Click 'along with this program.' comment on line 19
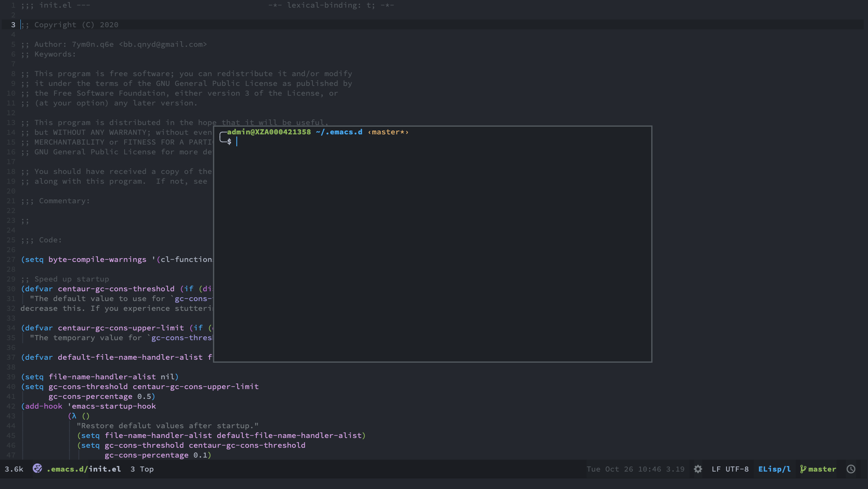The image size is (868, 489). tap(90, 181)
